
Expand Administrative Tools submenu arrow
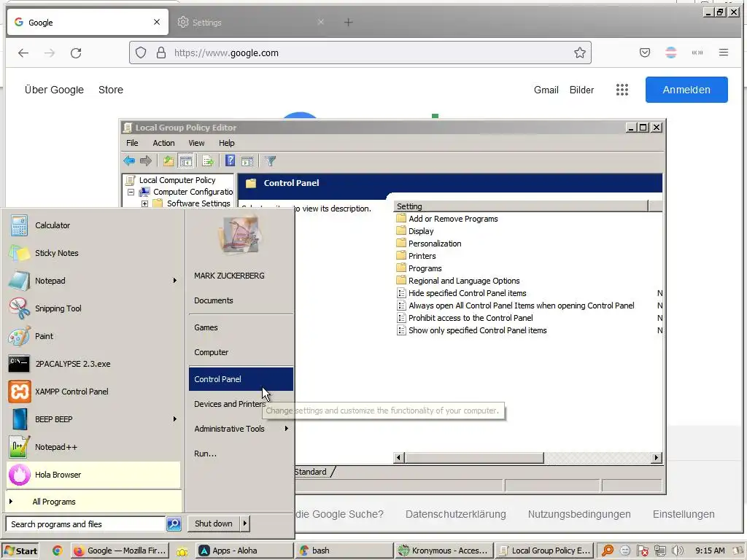coord(286,429)
